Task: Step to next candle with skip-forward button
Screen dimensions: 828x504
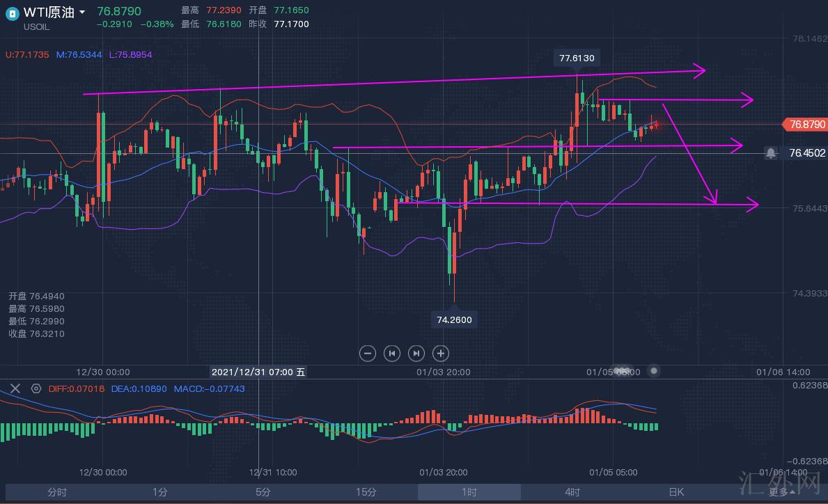Action: (416, 353)
